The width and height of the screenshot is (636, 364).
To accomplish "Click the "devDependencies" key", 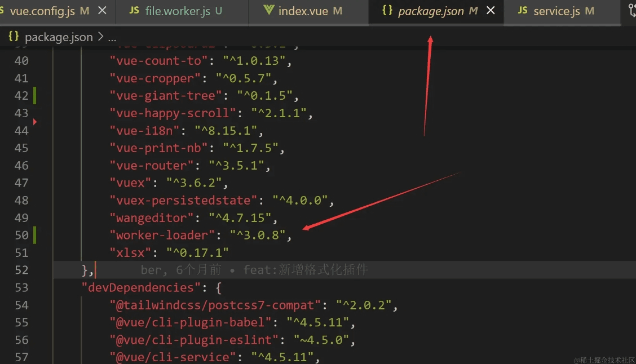I will point(141,287).
